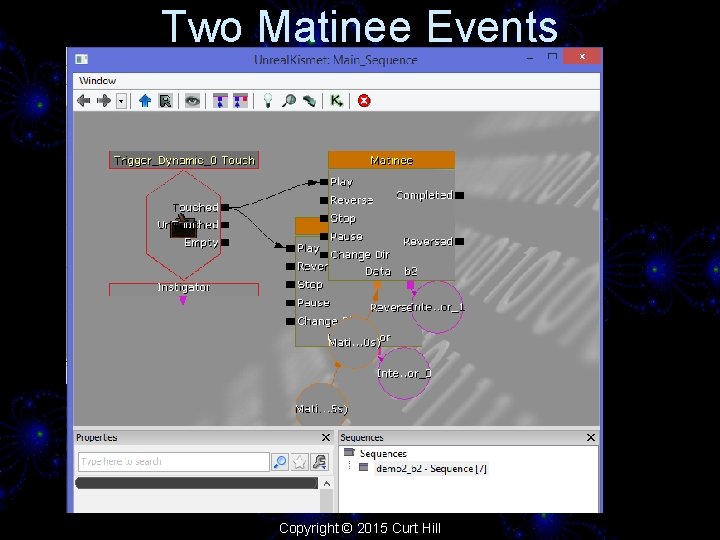Screen dimensions: 720x540
Task: Click the UnTouched output connector
Action: click(225, 225)
